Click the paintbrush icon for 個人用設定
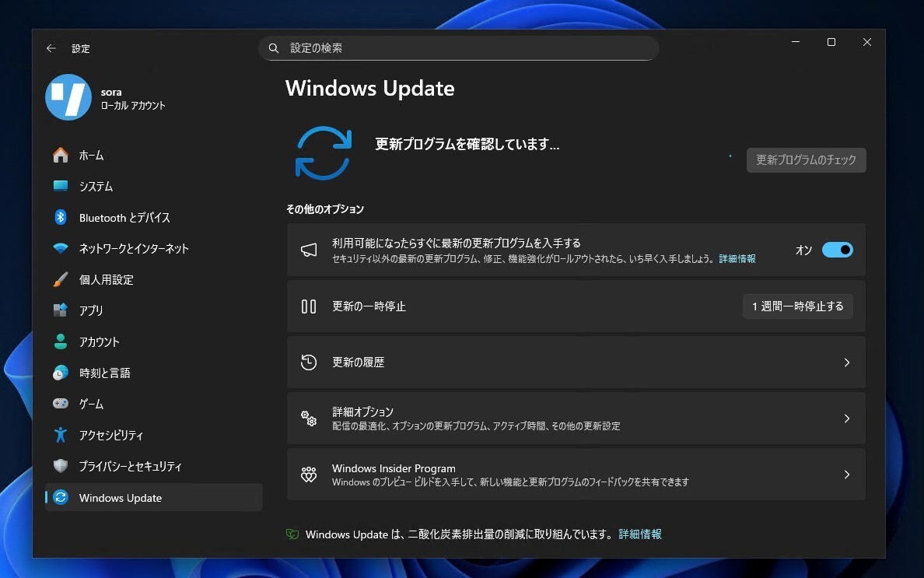924x578 pixels. 60,279
